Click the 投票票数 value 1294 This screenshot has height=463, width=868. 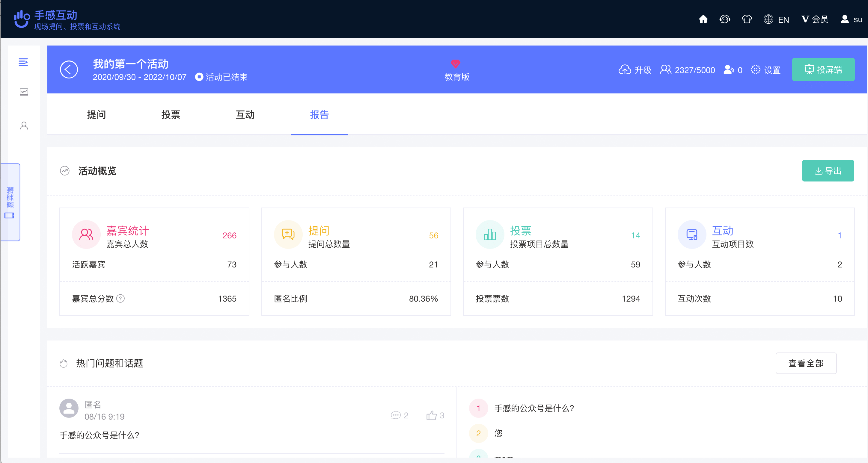[631, 299]
